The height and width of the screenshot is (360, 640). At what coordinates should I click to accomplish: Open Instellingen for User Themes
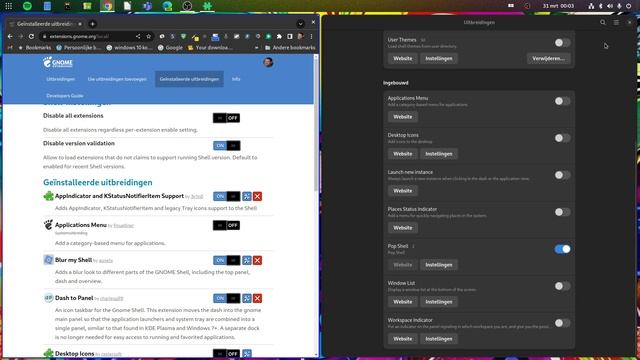pos(439,58)
